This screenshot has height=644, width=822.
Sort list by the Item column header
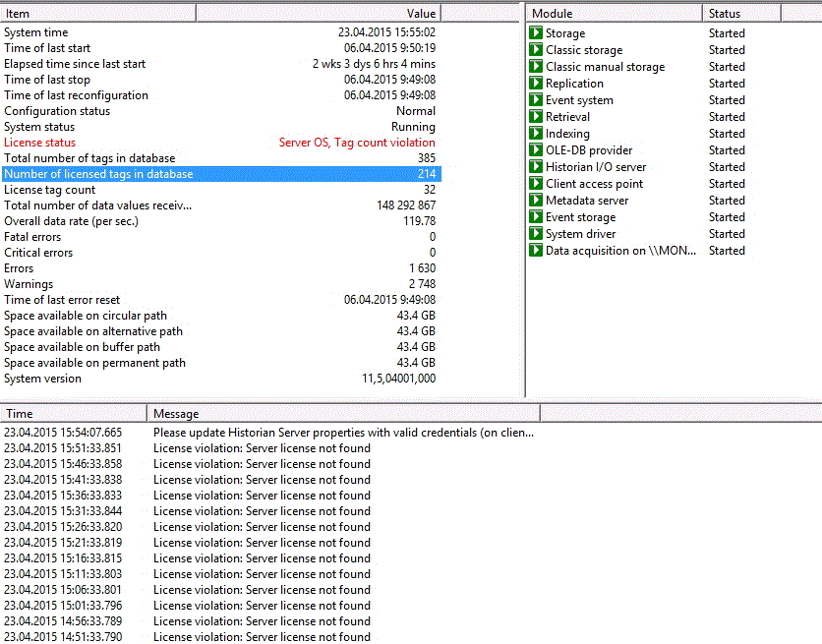pyautogui.click(x=98, y=14)
